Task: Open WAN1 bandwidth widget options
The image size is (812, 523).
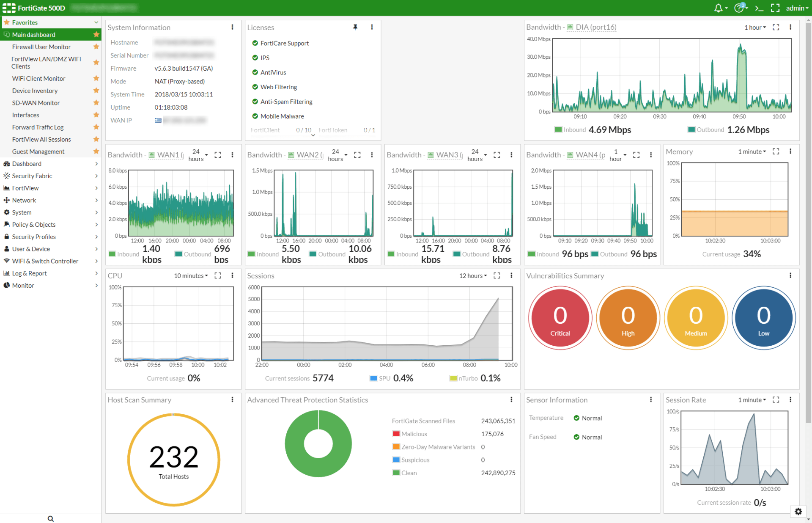Action: (232, 155)
